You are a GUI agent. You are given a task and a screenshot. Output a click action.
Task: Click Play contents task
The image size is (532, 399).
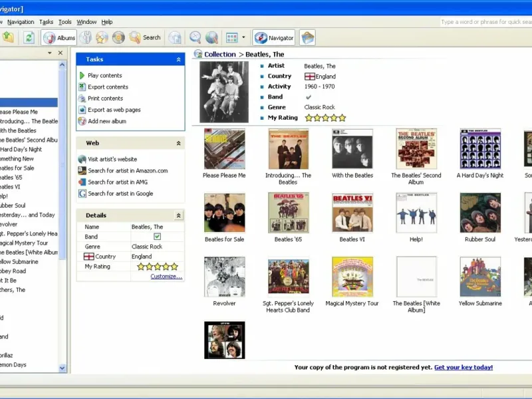point(105,75)
